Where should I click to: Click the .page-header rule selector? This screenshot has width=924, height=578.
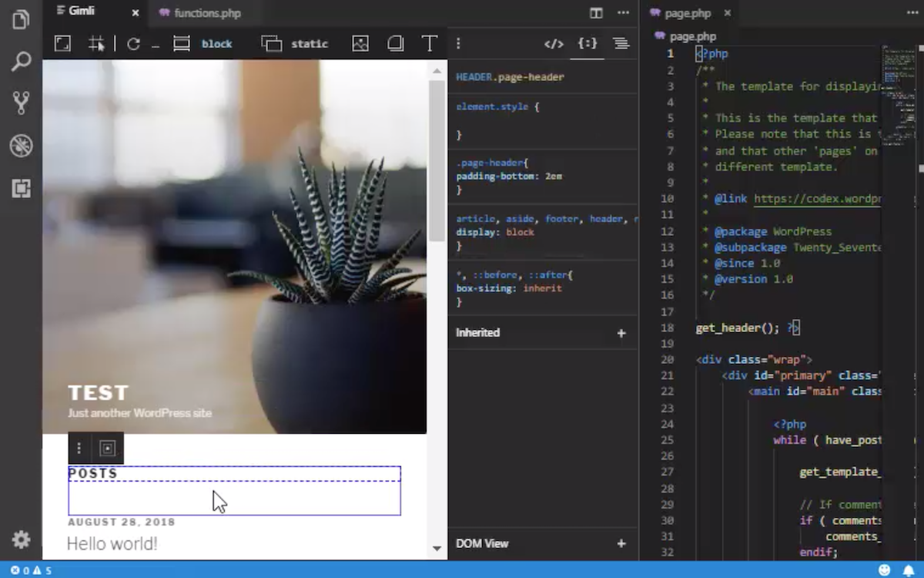click(492, 163)
